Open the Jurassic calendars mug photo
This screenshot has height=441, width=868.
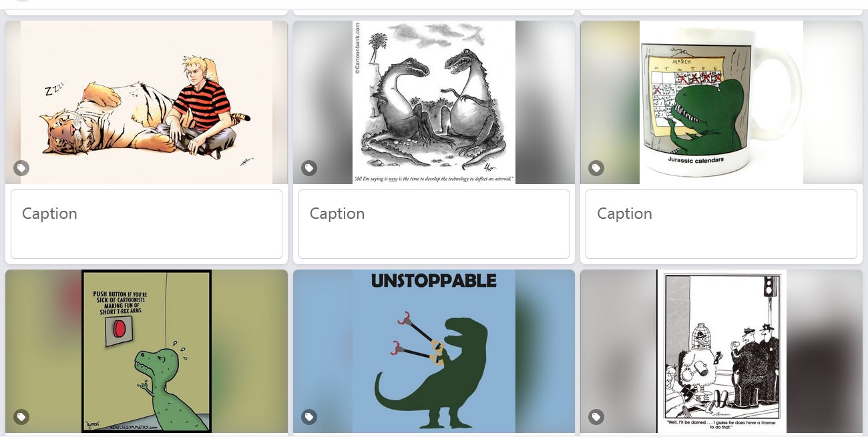pos(721,102)
